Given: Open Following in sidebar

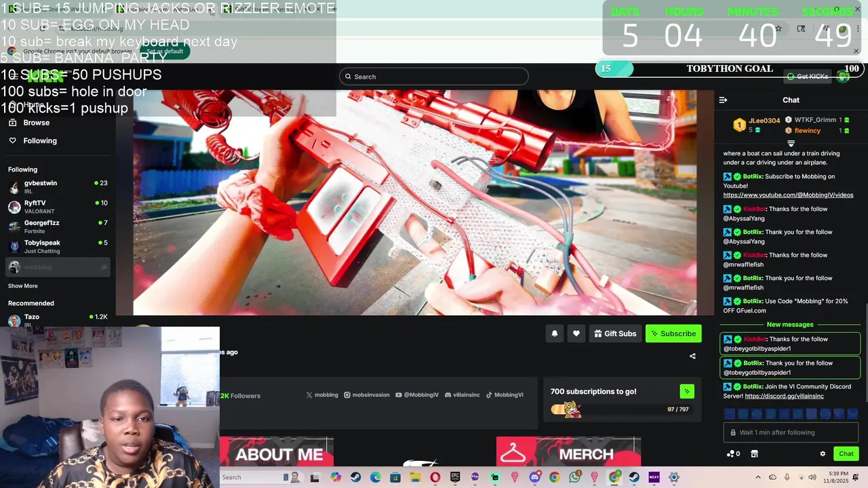Looking at the screenshot, I should (x=39, y=140).
